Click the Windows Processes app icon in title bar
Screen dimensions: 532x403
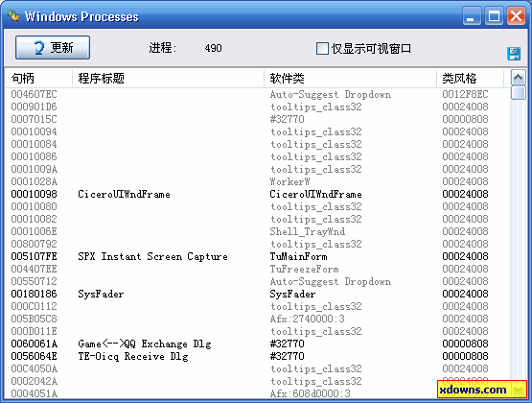point(13,15)
